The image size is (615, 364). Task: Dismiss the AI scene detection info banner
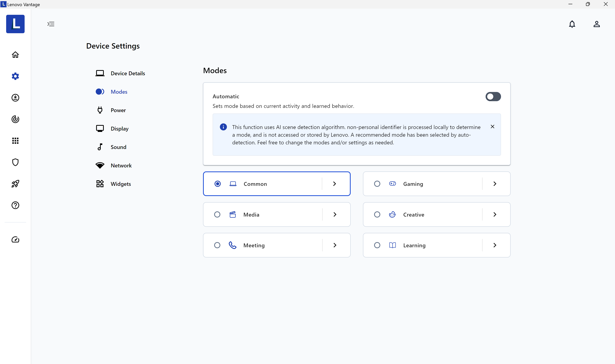(492, 127)
